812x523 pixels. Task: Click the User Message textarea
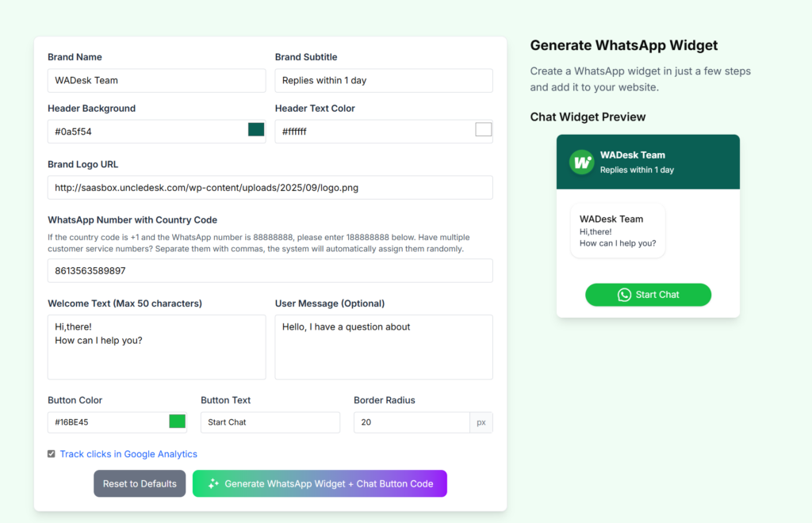click(x=384, y=347)
